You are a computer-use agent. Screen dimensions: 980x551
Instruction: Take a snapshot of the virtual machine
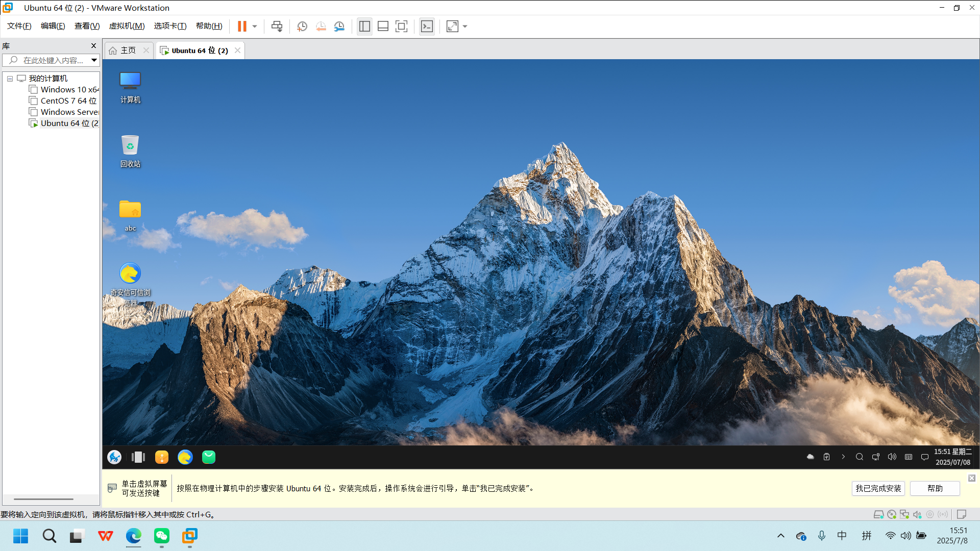pyautogui.click(x=302, y=27)
